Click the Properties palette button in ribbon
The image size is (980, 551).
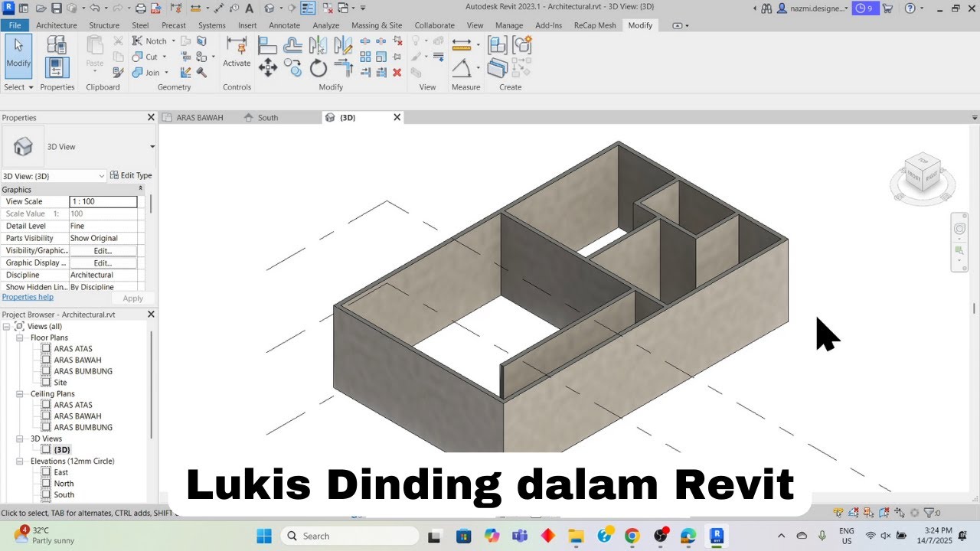coord(57,67)
